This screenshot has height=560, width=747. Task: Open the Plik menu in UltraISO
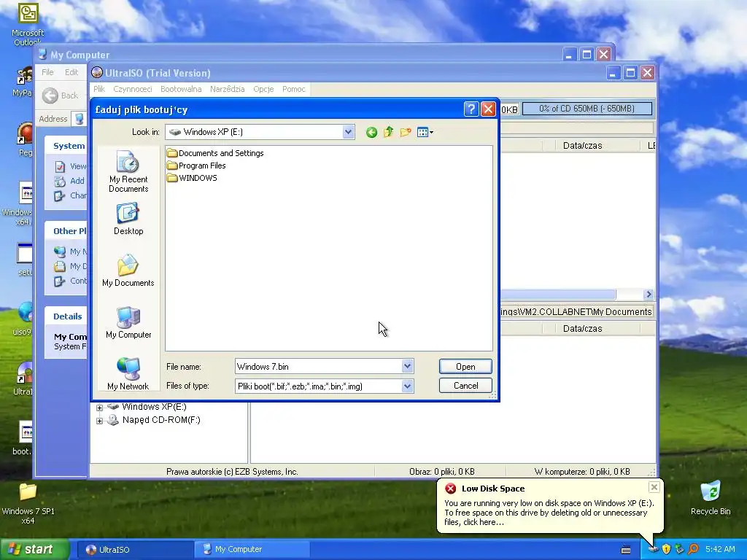click(99, 89)
